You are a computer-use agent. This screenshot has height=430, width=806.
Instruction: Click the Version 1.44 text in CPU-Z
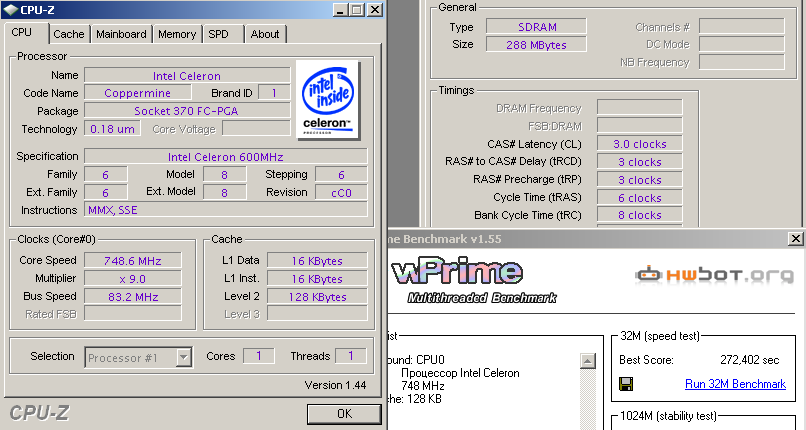pos(335,385)
